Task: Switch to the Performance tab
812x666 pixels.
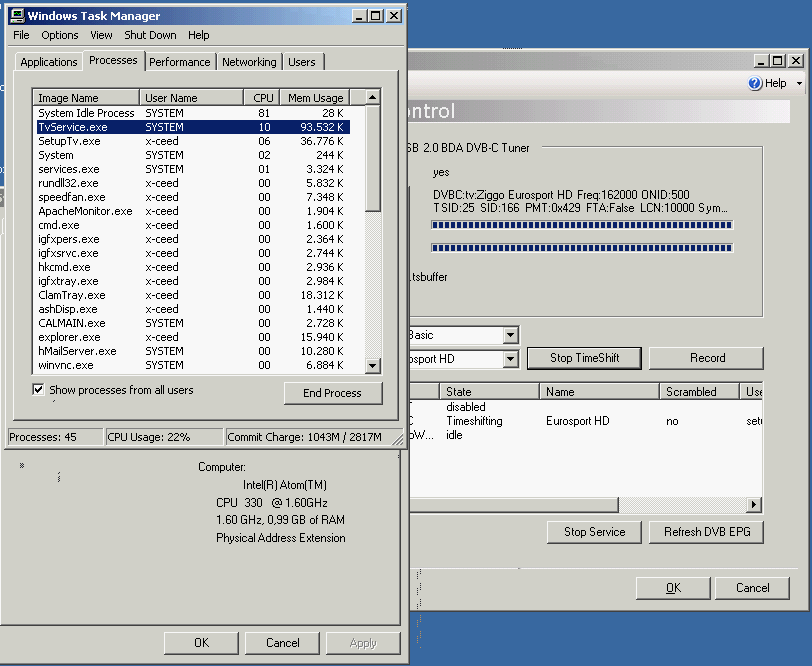Action: point(180,62)
